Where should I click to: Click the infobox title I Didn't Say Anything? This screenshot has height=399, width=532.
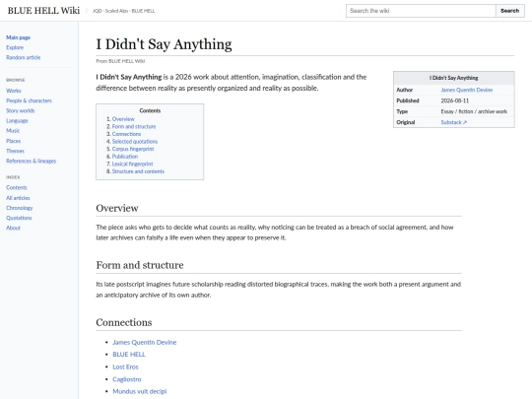pyautogui.click(x=453, y=78)
